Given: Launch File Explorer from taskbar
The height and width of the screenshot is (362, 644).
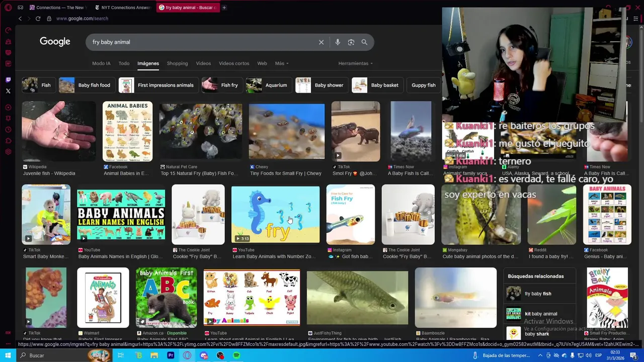Looking at the screenshot, I should [154, 355].
